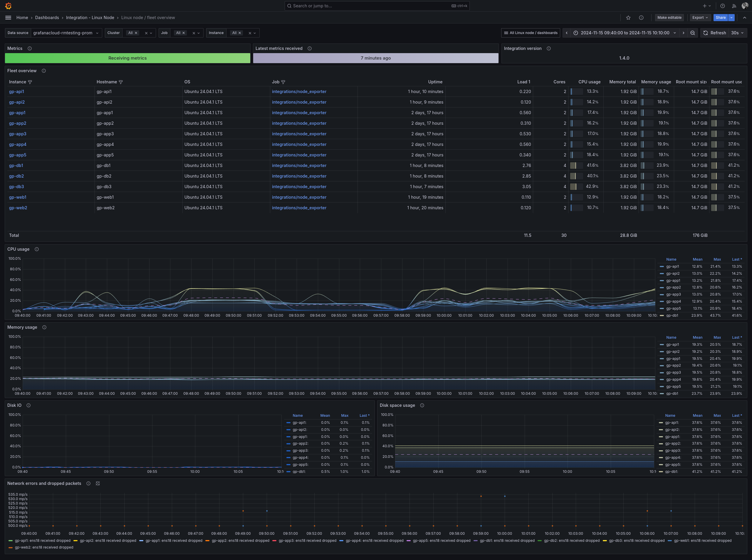Zoom out the time range with the magnifier icon
752x560 pixels.
692,33
